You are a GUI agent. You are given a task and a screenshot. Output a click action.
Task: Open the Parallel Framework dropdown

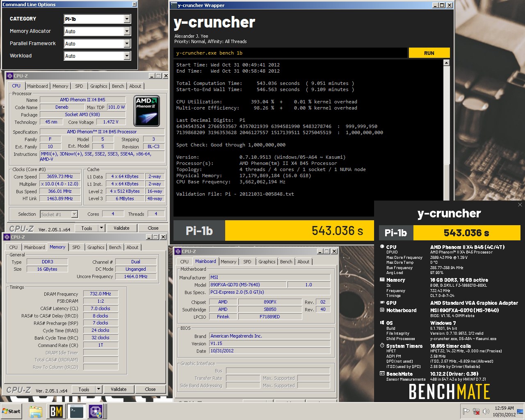point(97,43)
